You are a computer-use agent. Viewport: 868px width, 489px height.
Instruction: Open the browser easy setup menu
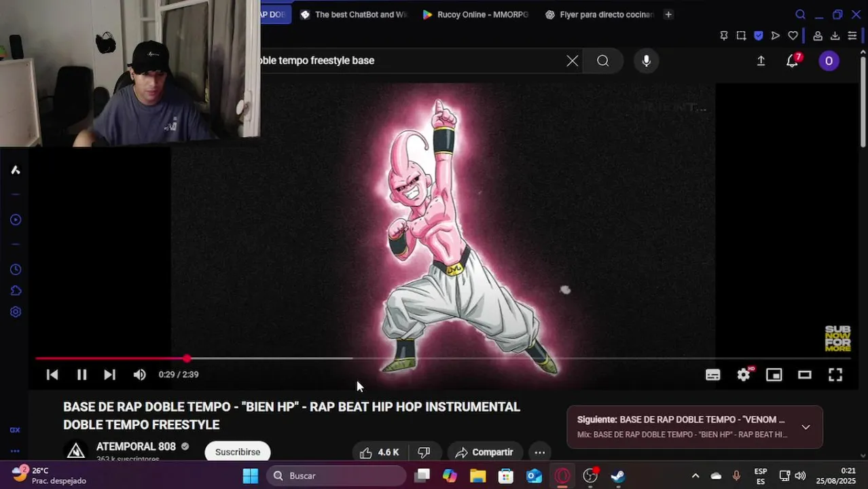tap(852, 36)
